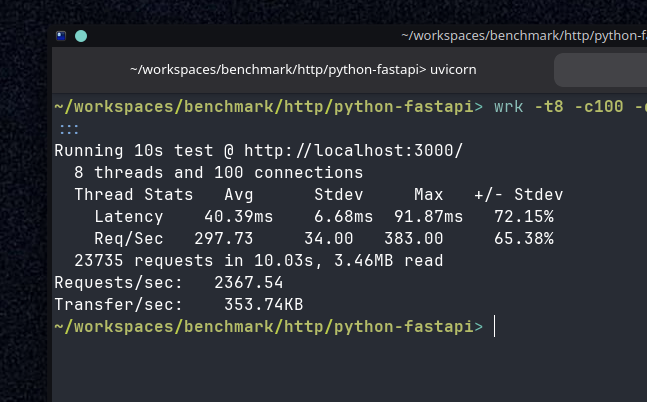Select the uvicorn terminal tab
647x402 pixels.
tap(303, 69)
